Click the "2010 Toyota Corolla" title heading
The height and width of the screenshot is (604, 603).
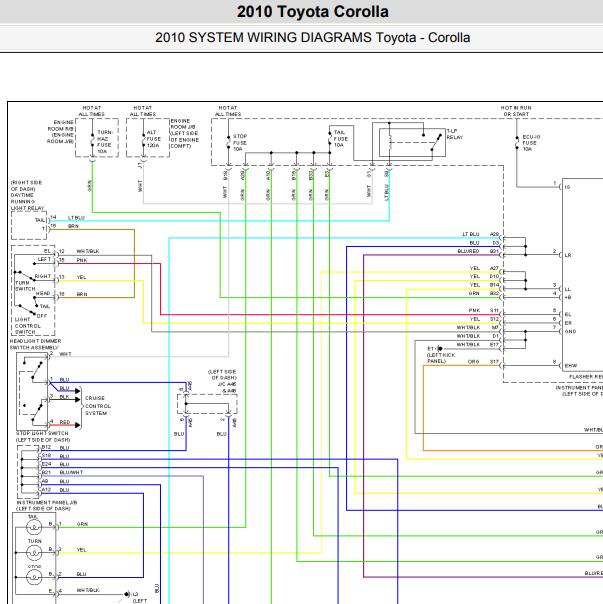312,12
